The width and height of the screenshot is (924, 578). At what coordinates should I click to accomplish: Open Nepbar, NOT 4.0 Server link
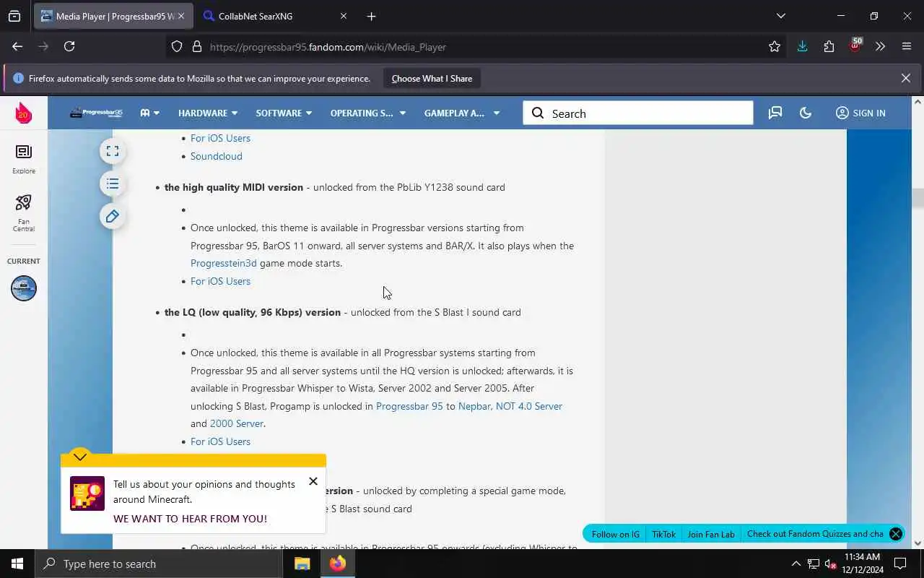tap(510, 406)
